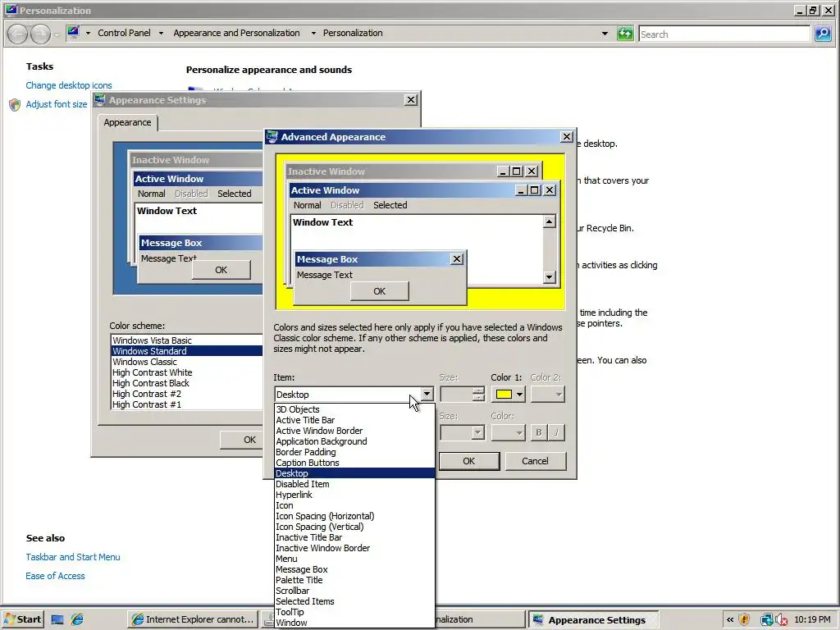Click OK in Advanced Appearance dialog
Viewport: 840px width, 630px height.
pos(468,461)
